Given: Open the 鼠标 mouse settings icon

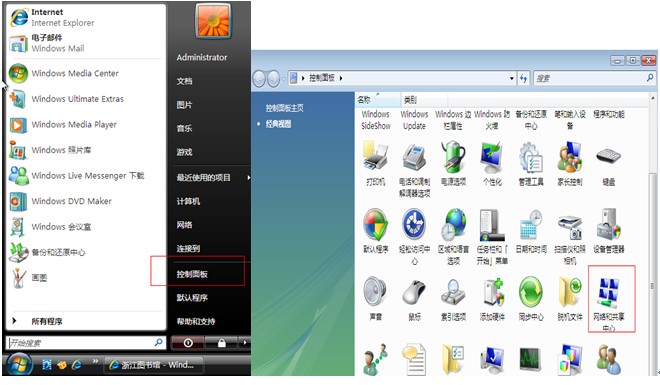Looking at the screenshot, I should [414, 298].
